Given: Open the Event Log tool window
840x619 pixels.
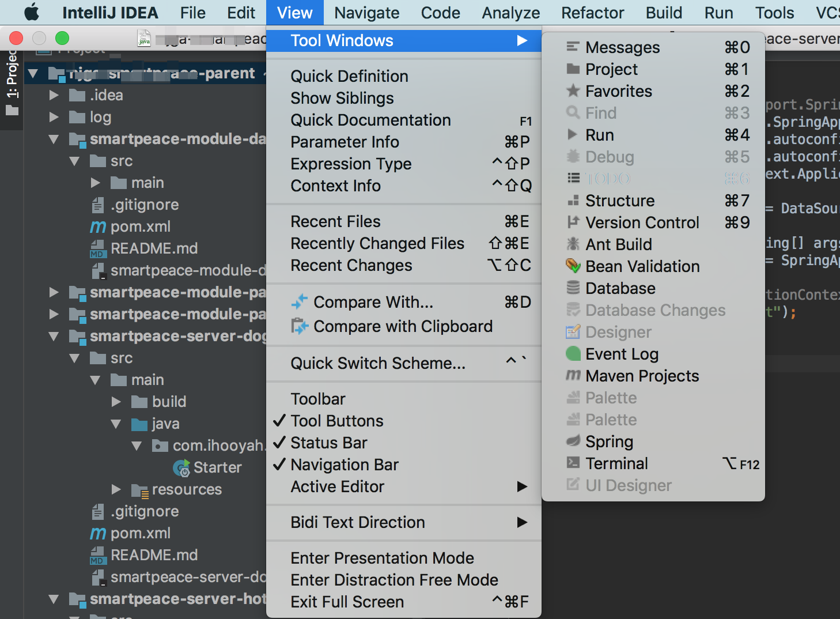Looking at the screenshot, I should pyautogui.click(x=621, y=354).
